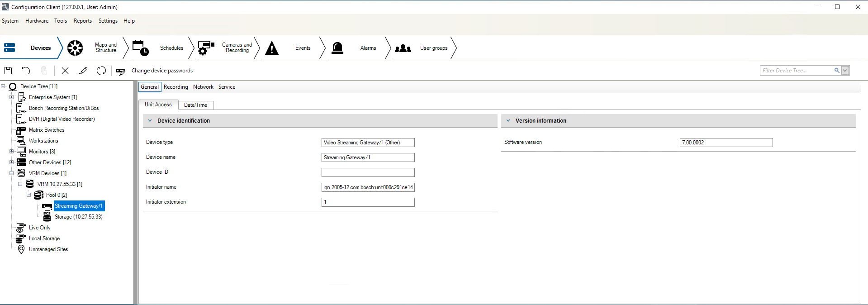Click the Rename pencil icon
868x305 pixels.
pos(83,71)
